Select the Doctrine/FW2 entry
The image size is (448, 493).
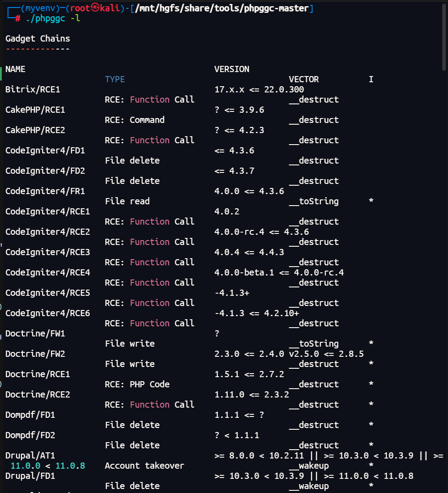point(35,354)
